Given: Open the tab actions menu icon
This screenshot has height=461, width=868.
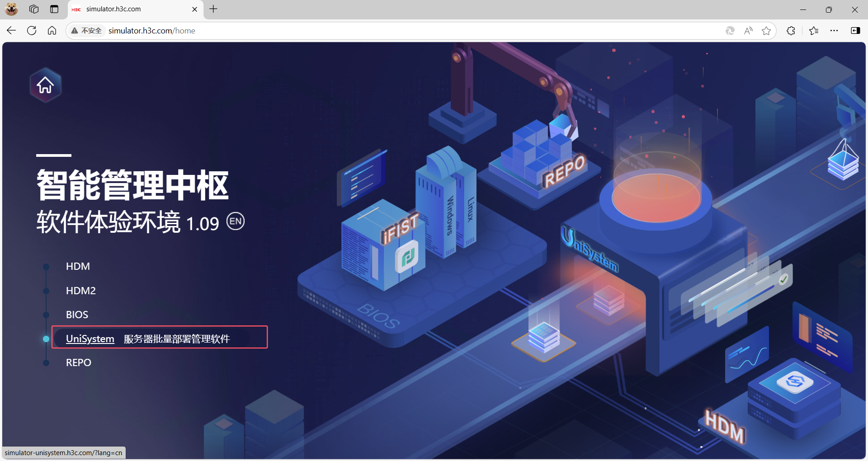Looking at the screenshot, I should [x=54, y=9].
